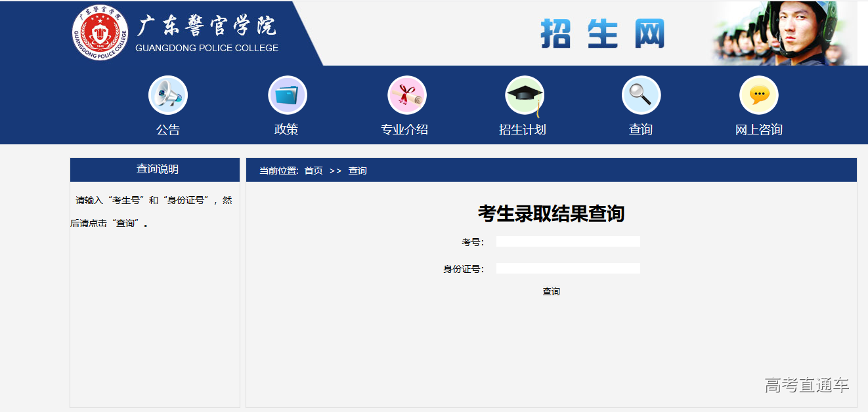The height and width of the screenshot is (412, 868).
Task: Select the 政策 menu label
Action: pyautogui.click(x=287, y=129)
